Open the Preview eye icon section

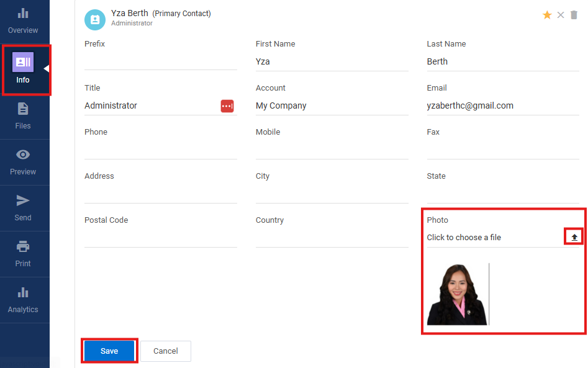[23, 162]
